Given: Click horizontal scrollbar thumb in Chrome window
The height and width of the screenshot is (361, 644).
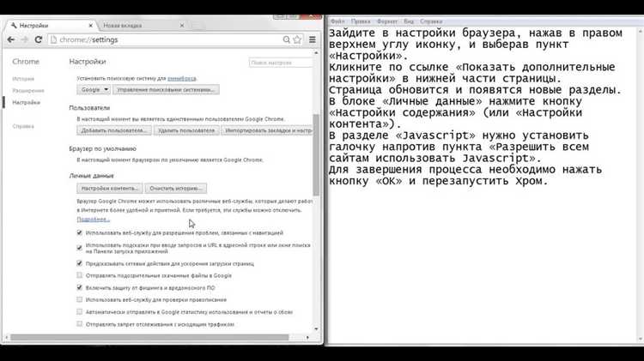Looking at the screenshot, I should [x=149, y=337].
